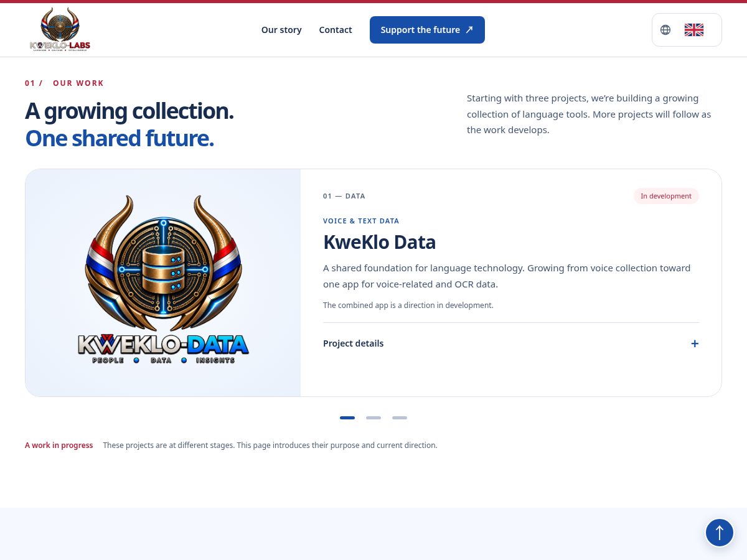Click the KweKlo-Data logo image

coord(163,280)
